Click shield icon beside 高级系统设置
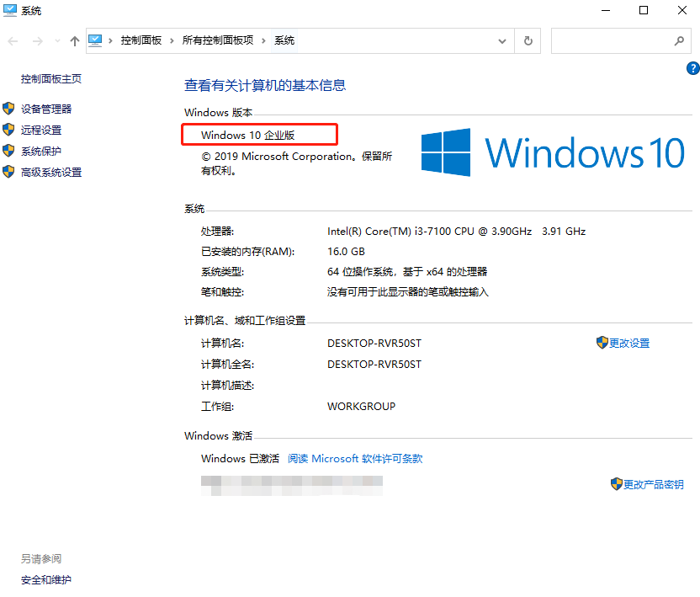 8,172
